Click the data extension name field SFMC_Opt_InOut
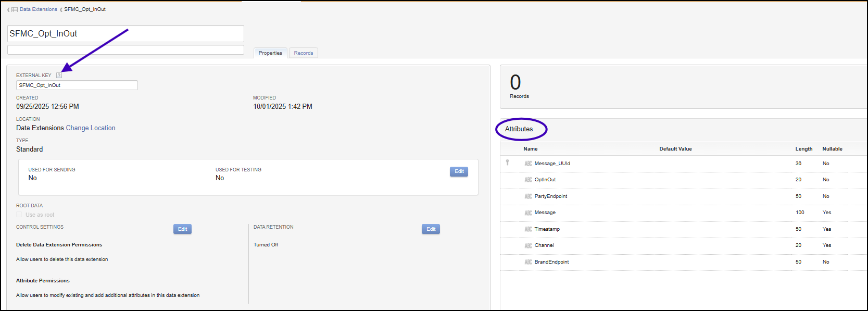The width and height of the screenshot is (868, 311). 125,34
